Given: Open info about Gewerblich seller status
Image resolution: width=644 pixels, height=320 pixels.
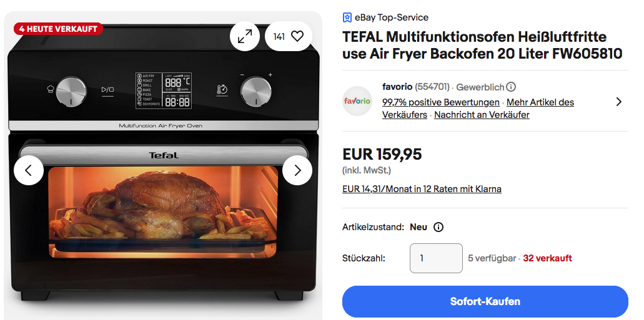Looking at the screenshot, I should pos(511,87).
